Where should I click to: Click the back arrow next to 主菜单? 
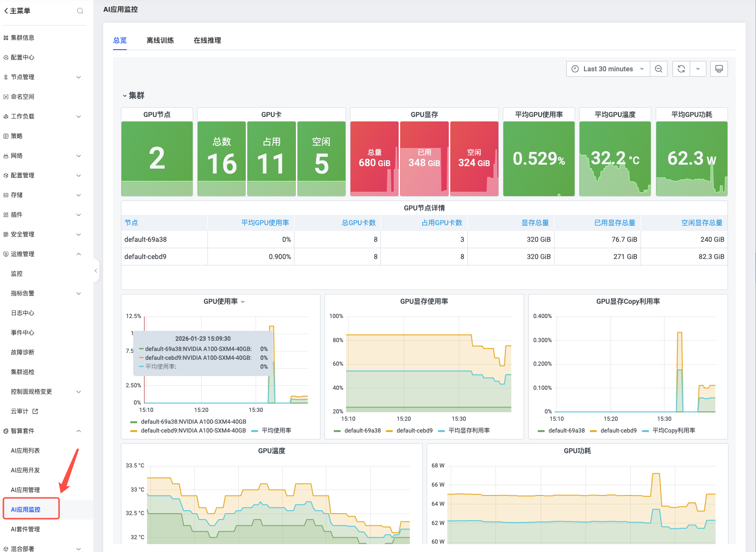pyautogui.click(x=6, y=11)
